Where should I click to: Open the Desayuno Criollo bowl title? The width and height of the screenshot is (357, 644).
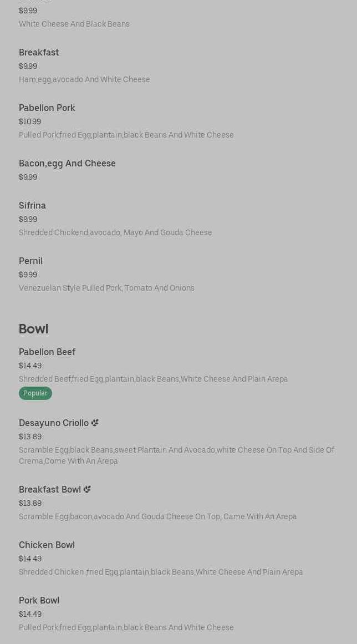pos(54,423)
